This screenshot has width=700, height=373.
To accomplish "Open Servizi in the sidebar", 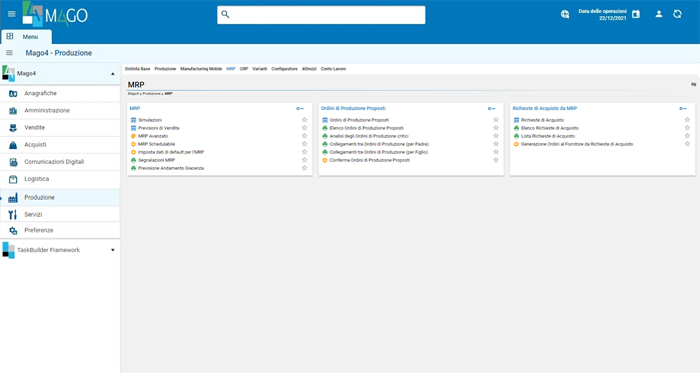I will click(x=60, y=214).
